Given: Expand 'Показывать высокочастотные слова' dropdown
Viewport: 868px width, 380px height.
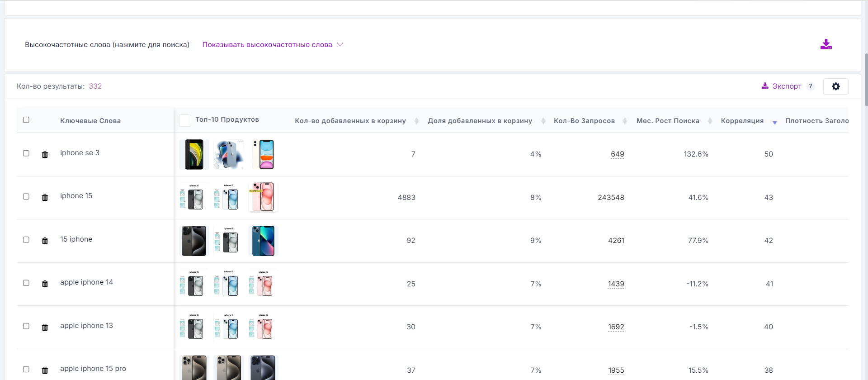Looking at the screenshot, I should 273,45.
